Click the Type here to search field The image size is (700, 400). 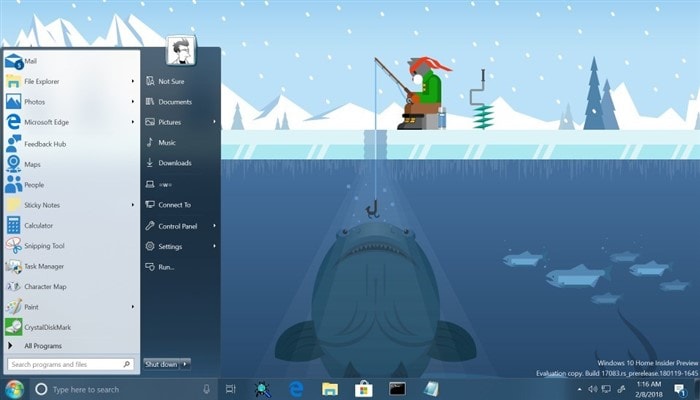tap(123, 389)
